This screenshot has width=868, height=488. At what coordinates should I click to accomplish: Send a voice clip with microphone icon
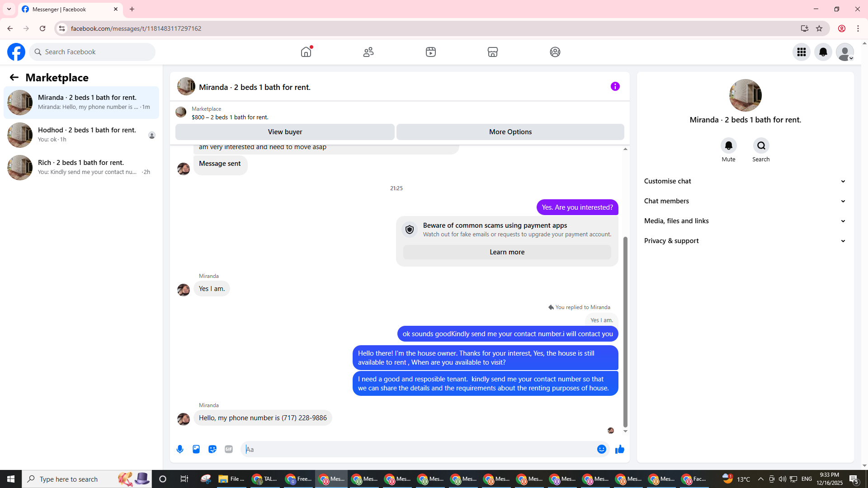click(180, 449)
